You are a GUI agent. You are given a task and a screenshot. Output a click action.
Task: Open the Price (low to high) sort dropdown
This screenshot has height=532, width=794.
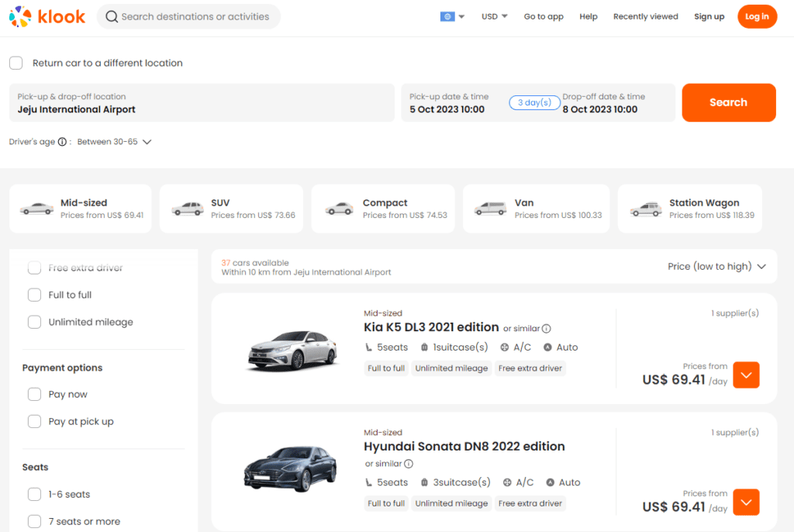tap(716, 267)
